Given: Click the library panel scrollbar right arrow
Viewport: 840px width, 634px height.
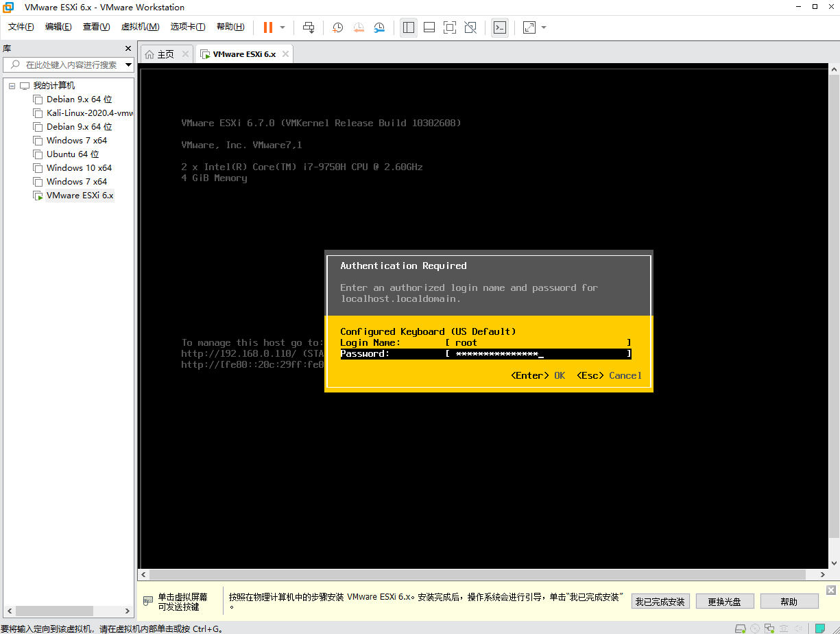Looking at the screenshot, I should [x=128, y=611].
